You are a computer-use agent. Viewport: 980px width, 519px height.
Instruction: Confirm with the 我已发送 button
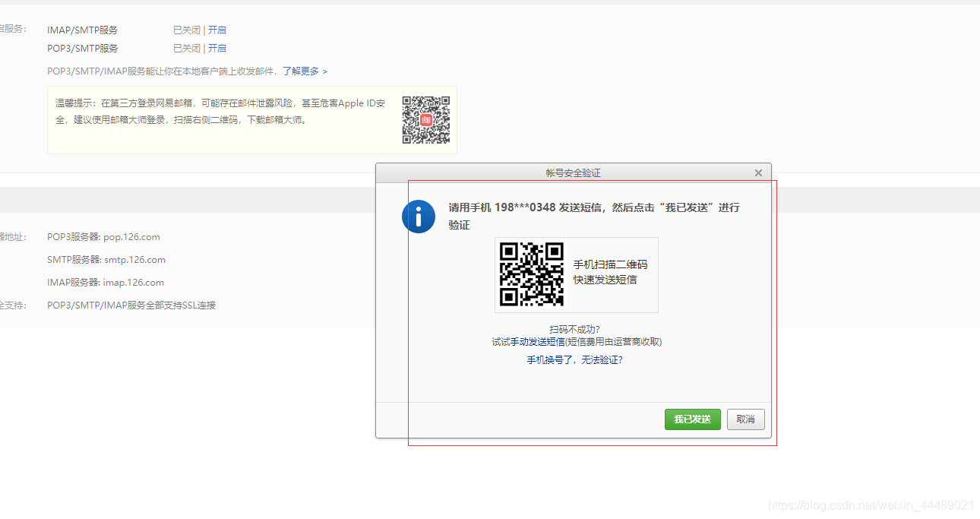pyautogui.click(x=693, y=419)
